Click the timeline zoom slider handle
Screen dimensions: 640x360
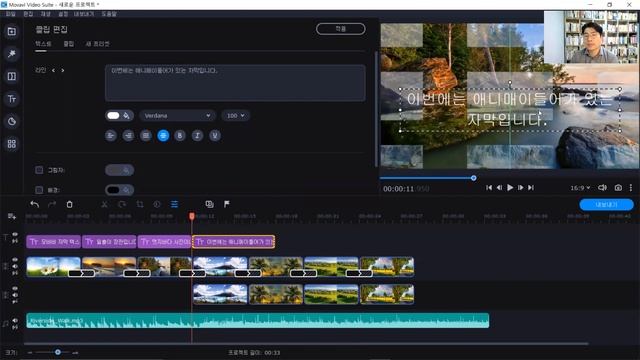(x=58, y=352)
